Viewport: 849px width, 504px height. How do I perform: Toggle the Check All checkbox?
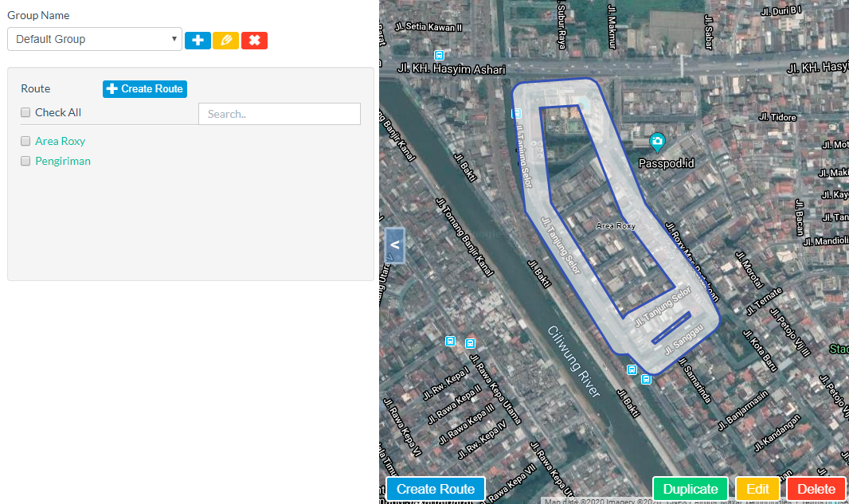(x=25, y=113)
